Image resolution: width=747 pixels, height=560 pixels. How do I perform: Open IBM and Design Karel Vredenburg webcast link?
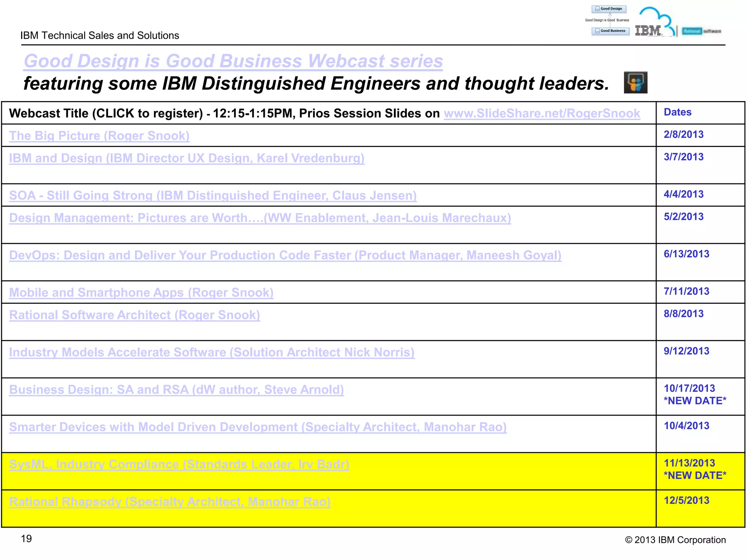tap(187, 158)
